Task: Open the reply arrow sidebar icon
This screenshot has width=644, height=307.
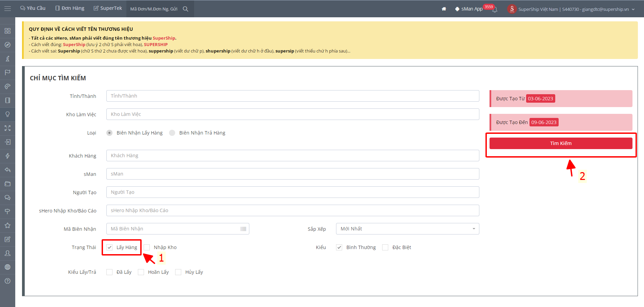Action: 7,170
